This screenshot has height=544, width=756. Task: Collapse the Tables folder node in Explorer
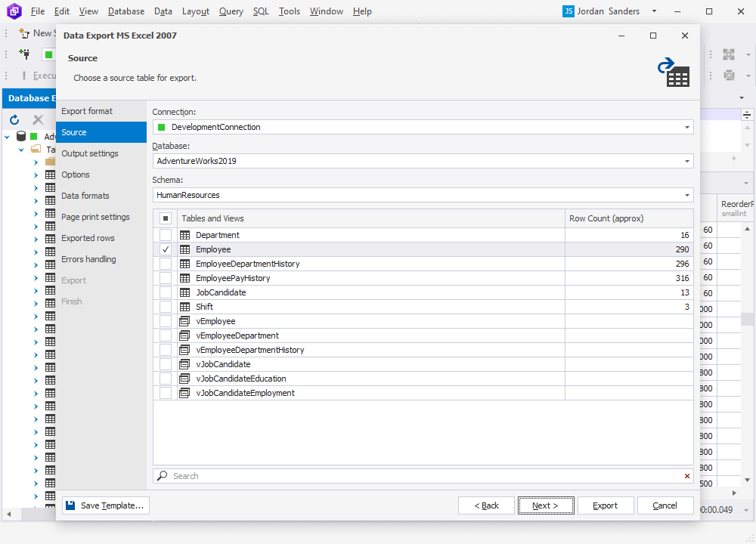(21, 150)
